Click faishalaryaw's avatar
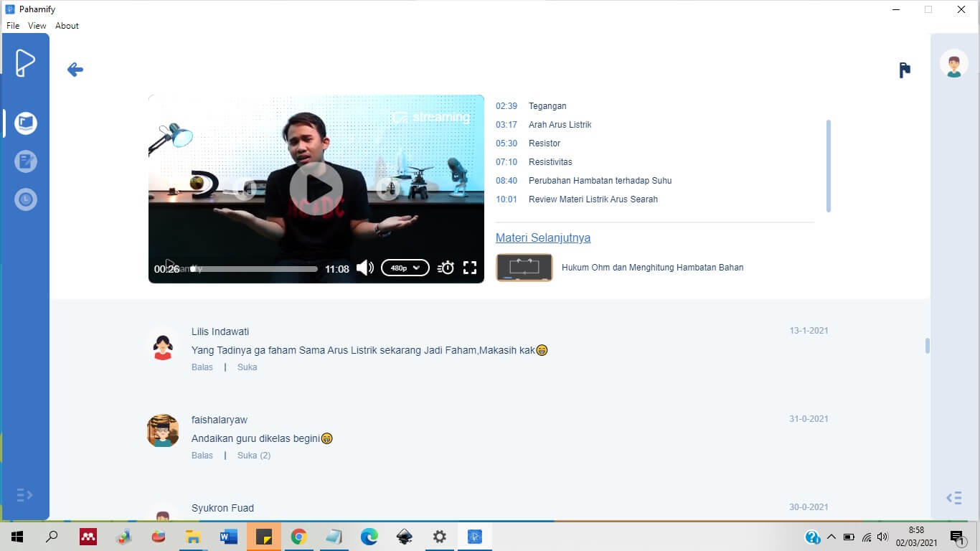 (163, 430)
